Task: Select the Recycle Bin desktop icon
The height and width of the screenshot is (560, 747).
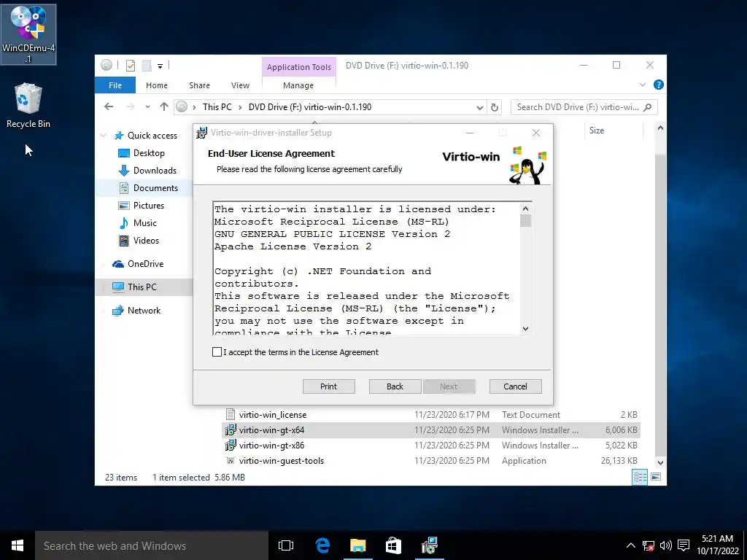Action: click(28, 106)
